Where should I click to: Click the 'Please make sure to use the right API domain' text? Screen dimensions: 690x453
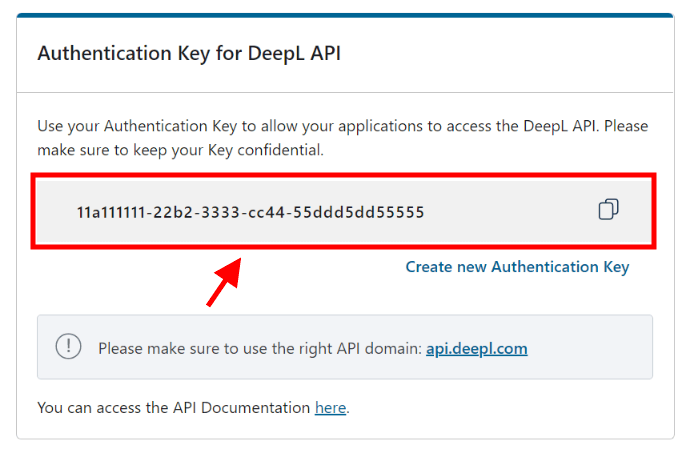point(260,349)
